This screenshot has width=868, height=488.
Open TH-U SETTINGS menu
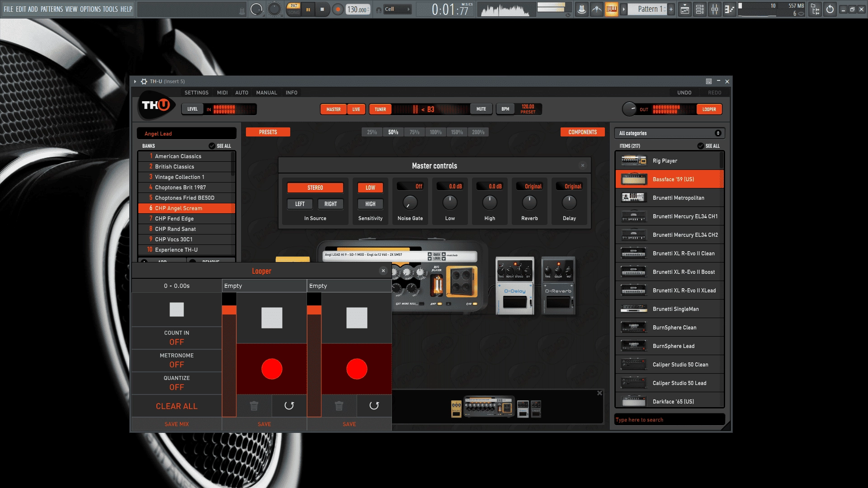click(197, 93)
